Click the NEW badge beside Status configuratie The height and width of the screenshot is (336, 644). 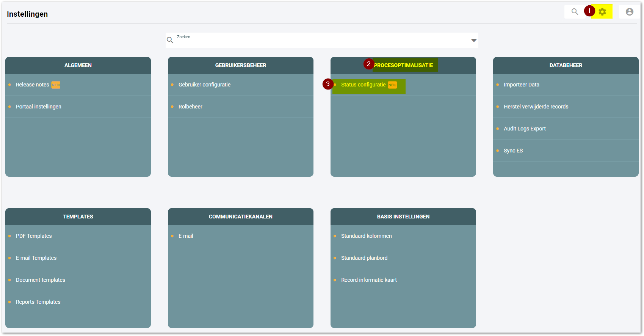click(x=392, y=85)
